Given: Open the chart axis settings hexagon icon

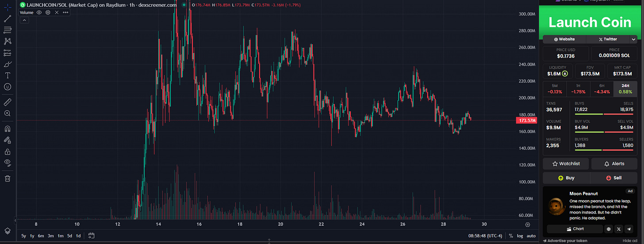Looking at the screenshot, I should coord(527,225).
